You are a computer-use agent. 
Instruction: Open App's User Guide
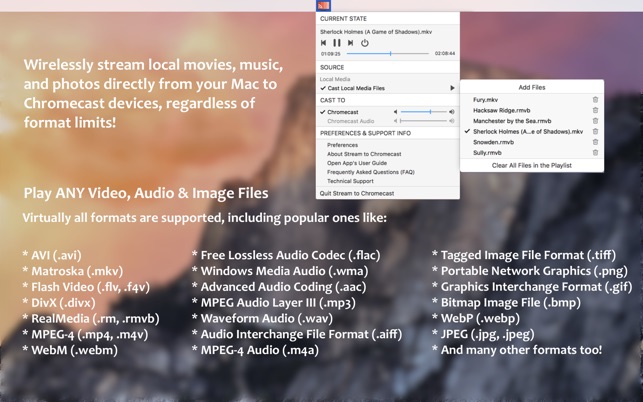(357, 163)
